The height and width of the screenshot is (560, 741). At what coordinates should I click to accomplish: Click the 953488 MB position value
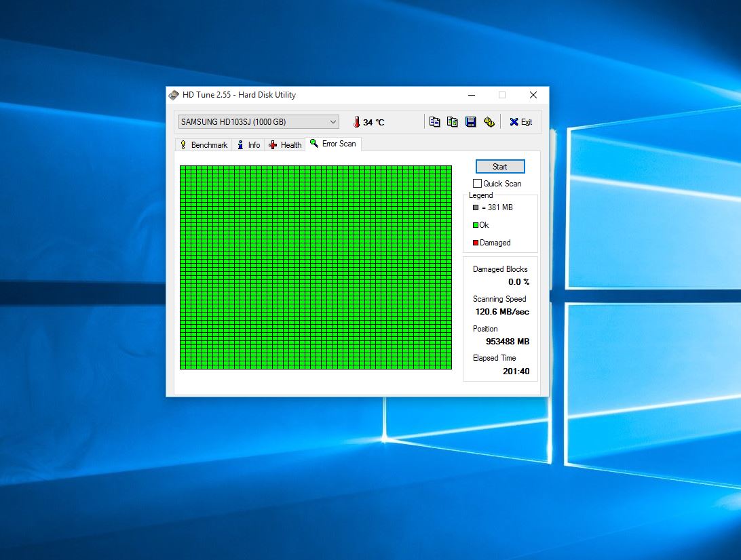point(508,342)
